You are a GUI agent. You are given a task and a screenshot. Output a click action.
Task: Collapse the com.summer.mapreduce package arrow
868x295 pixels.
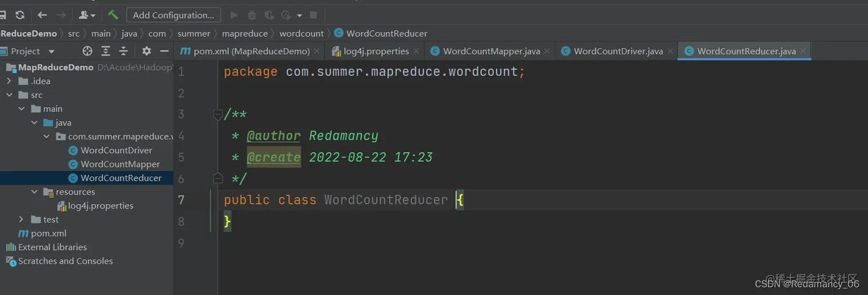47,137
